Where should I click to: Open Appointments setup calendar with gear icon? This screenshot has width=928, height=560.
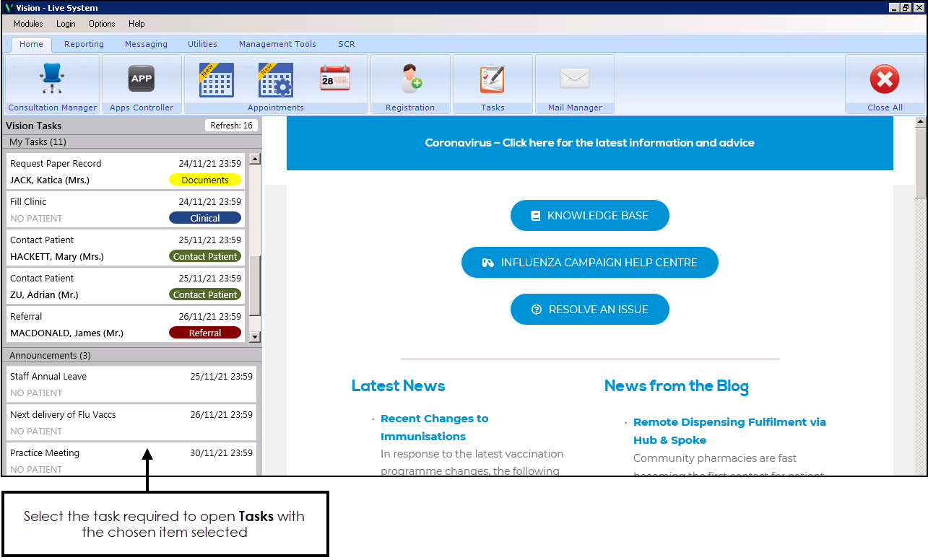coord(275,79)
